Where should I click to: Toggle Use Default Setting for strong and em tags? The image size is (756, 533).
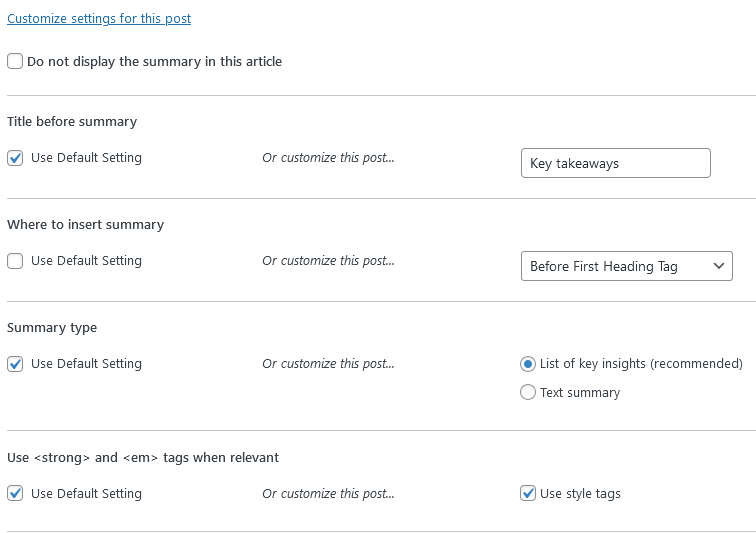click(15, 493)
